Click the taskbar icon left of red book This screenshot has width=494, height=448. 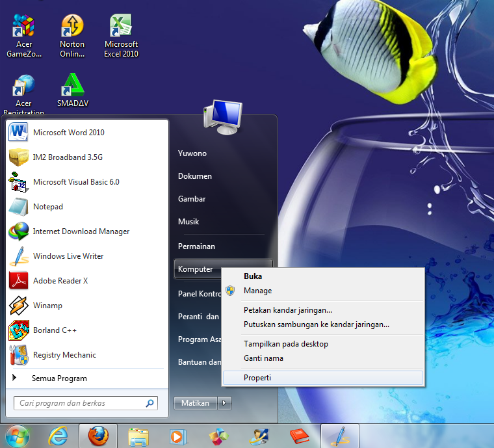point(259,437)
